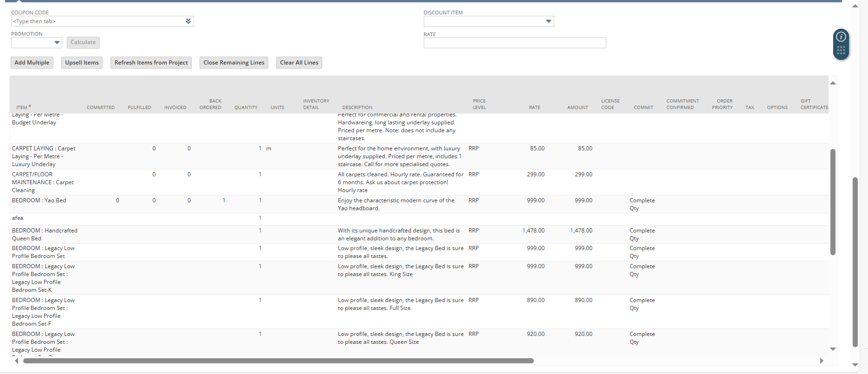Viewport: 868px width, 374px height.
Task: Click Refresh Items from Project
Action: (151, 63)
